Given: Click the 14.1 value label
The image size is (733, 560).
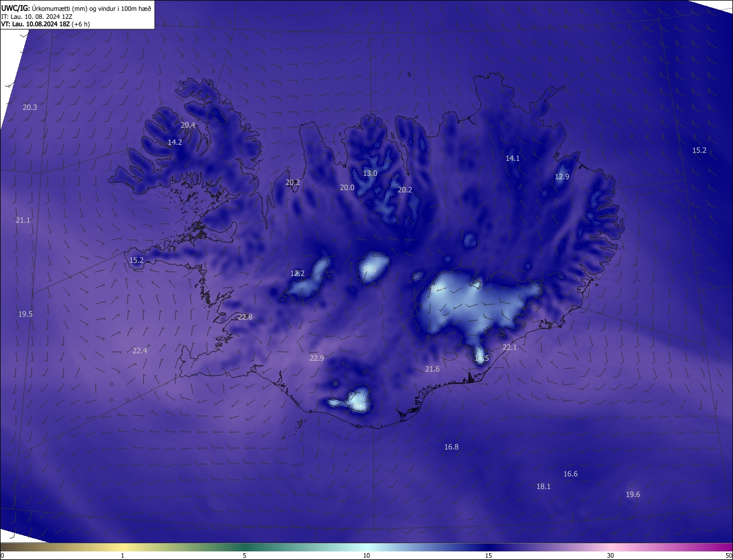Looking at the screenshot, I should [513, 158].
